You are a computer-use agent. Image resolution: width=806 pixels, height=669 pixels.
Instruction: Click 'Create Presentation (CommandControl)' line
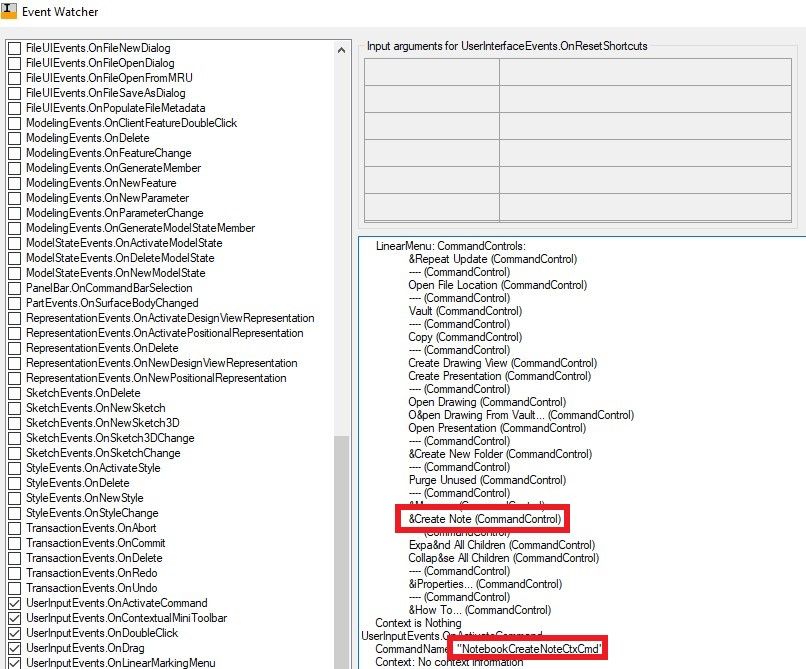coord(499,376)
